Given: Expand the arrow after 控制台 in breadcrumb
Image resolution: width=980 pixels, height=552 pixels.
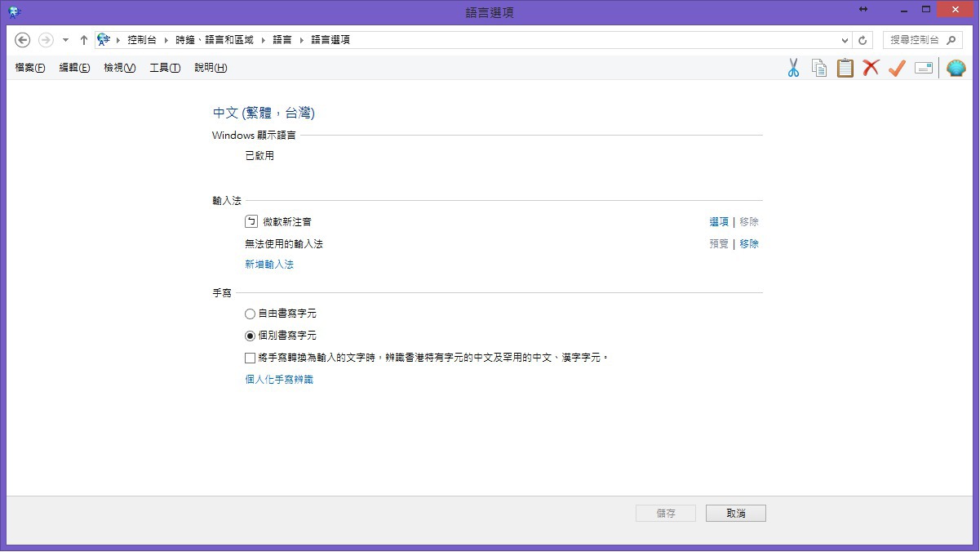Looking at the screenshot, I should (166, 40).
